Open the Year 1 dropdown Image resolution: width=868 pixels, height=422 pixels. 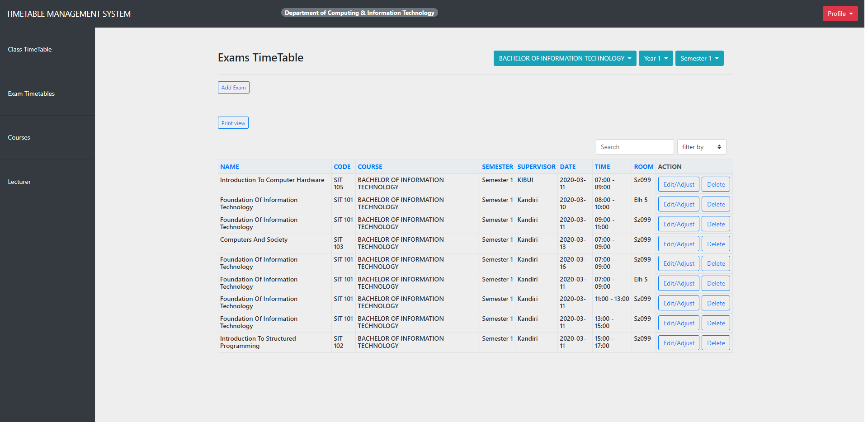(x=655, y=58)
